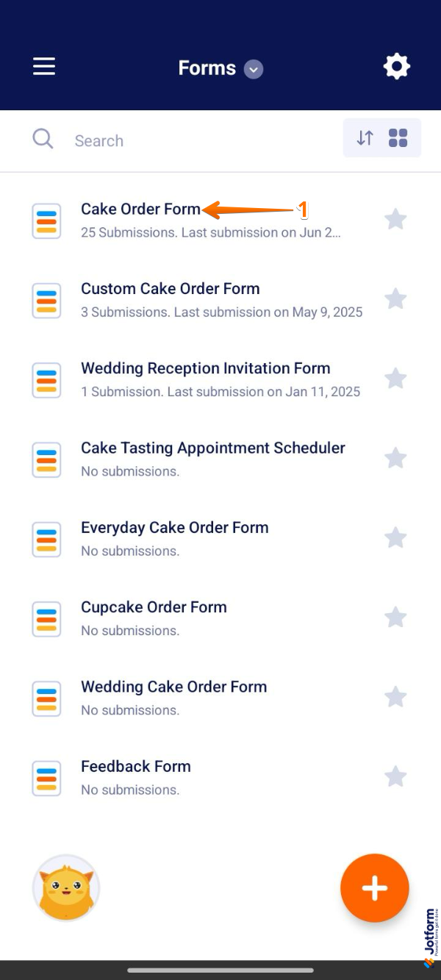Favorite the Cupcake Order Form

click(x=396, y=618)
